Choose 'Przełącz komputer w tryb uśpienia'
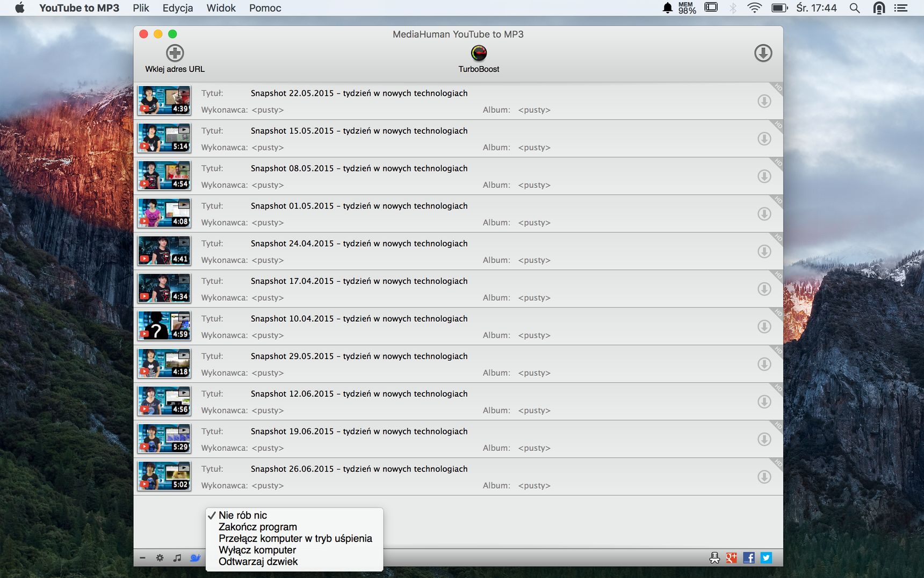The height and width of the screenshot is (578, 924). click(294, 538)
